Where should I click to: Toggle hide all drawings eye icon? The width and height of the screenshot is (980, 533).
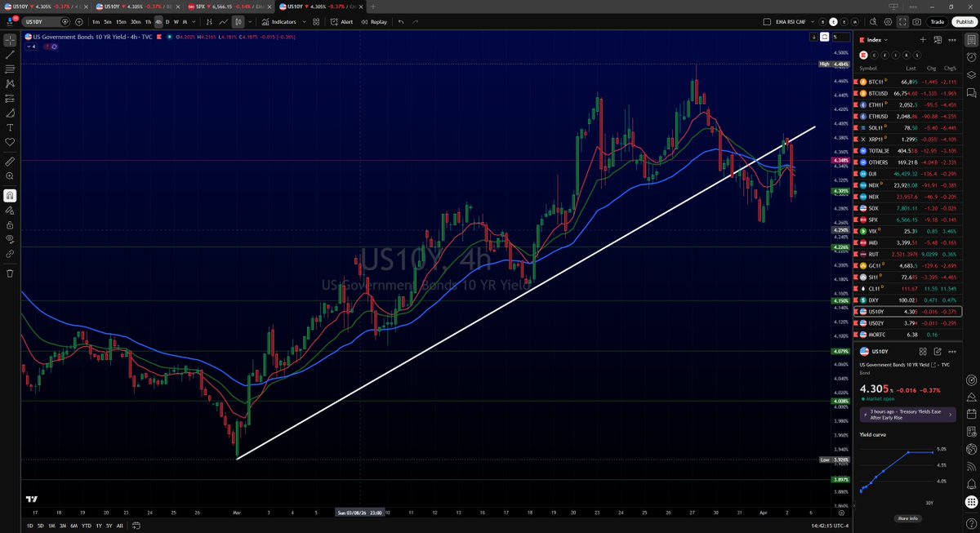pyautogui.click(x=10, y=238)
